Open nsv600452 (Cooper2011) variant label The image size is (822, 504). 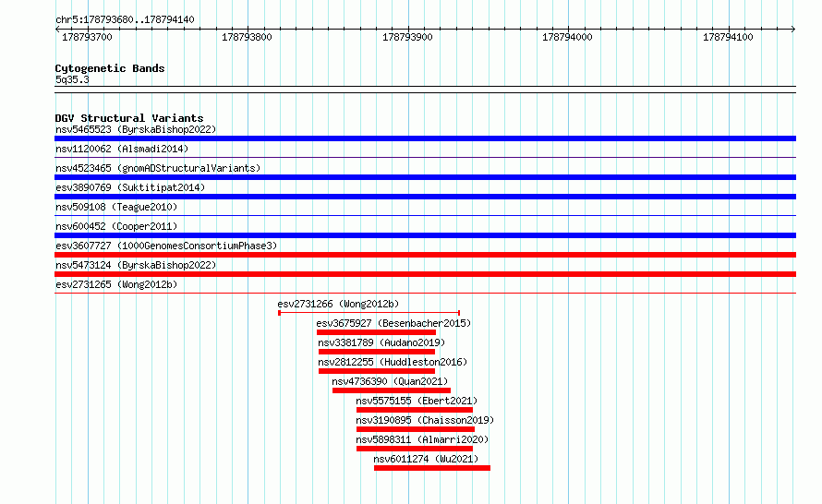pos(116,226)
